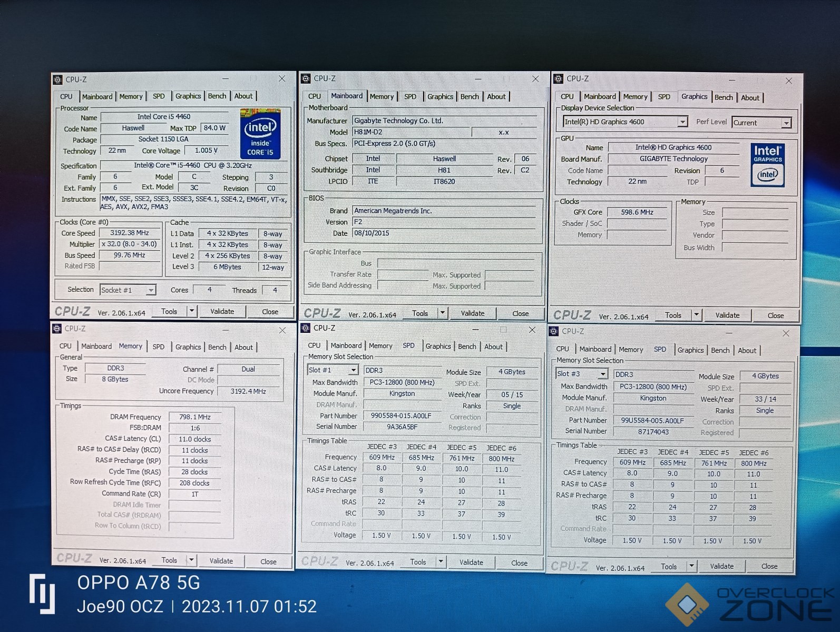Image resolution: width=840 pixels, height=632 pixels.
Task: Click Instructions list MMX, SSE text
Action: coord(194,203)
